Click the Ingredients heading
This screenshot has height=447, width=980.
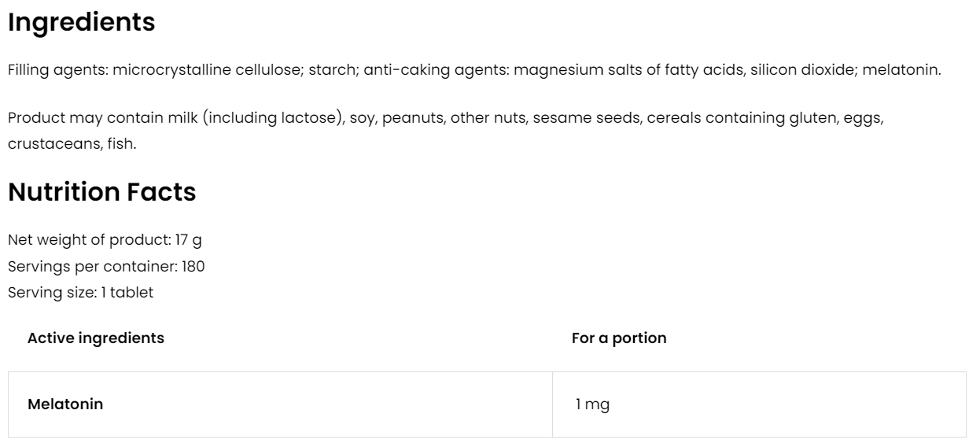coord(81,23)
